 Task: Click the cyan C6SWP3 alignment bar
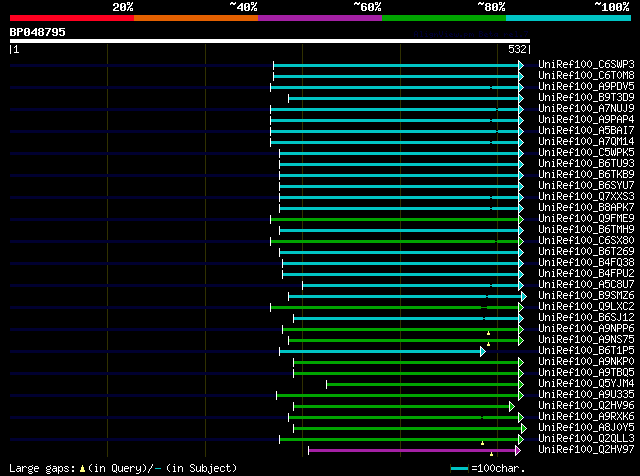(396, 65)
